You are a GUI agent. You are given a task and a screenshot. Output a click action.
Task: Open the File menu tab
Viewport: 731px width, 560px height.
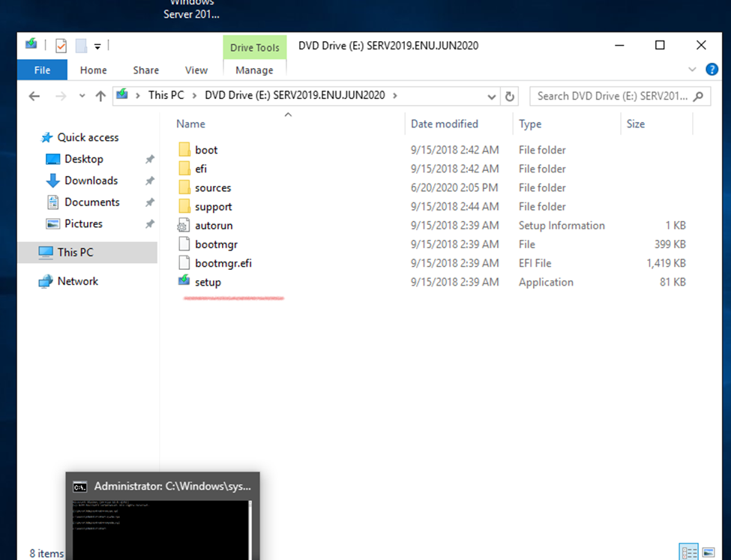[x=42, y=70]
